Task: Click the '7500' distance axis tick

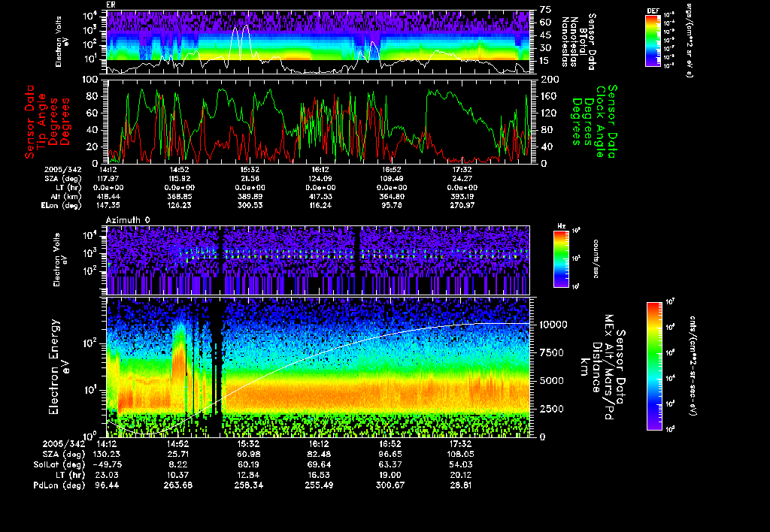Action: 551,352
